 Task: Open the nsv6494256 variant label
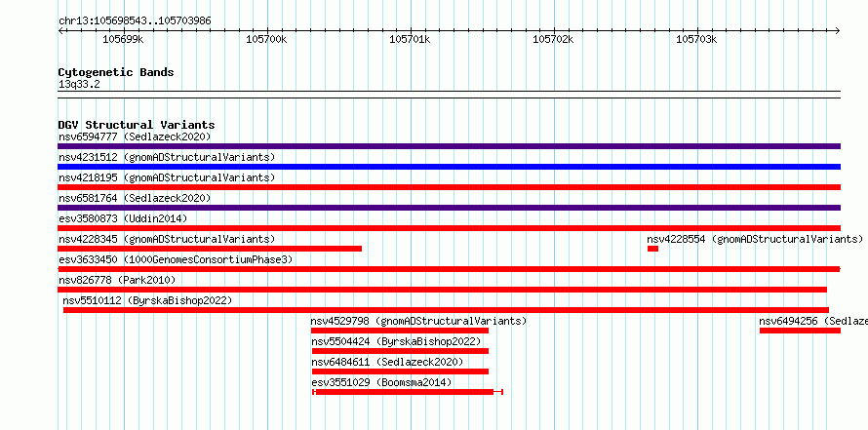coord(813,321)
